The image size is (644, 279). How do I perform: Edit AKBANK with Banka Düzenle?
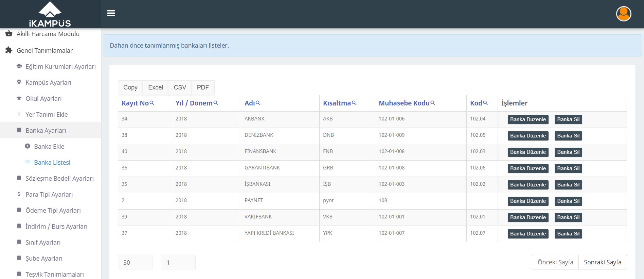(x=528, y=119)
